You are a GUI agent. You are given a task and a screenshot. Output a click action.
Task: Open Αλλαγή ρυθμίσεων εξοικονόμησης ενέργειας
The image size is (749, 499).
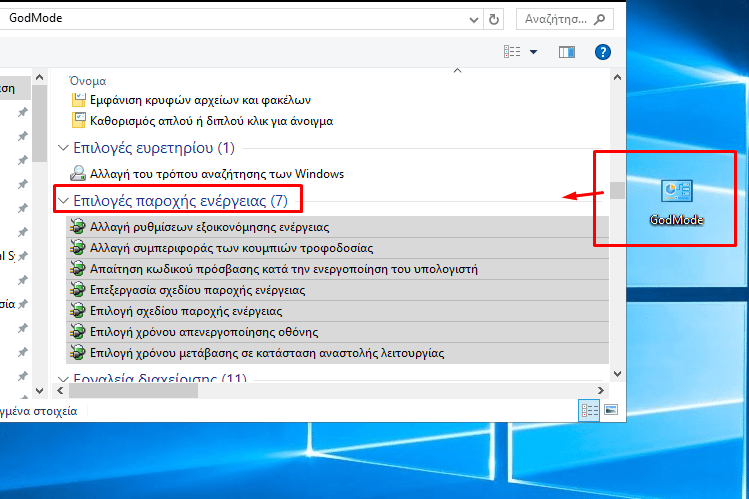click(x=338, y=227)
